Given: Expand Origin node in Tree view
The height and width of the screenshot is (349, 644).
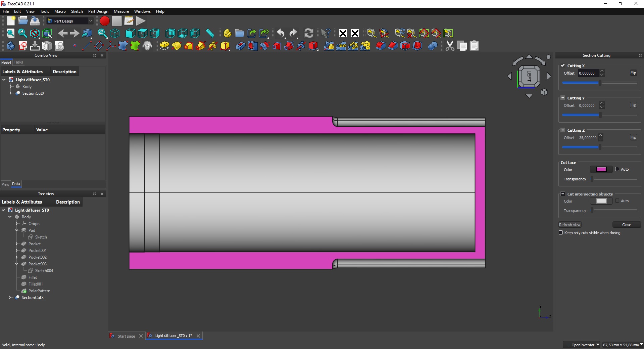Looking at the screenshot, I should [16, 223].
